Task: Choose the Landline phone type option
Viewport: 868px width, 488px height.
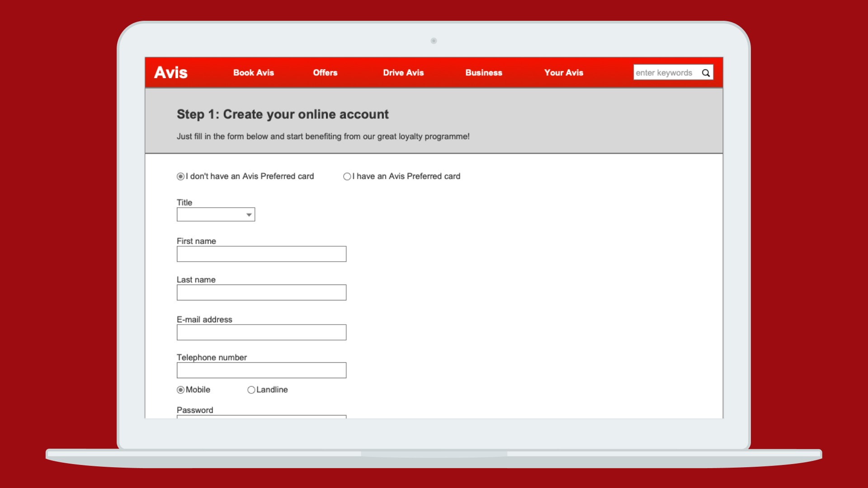Action: point(251,390)
